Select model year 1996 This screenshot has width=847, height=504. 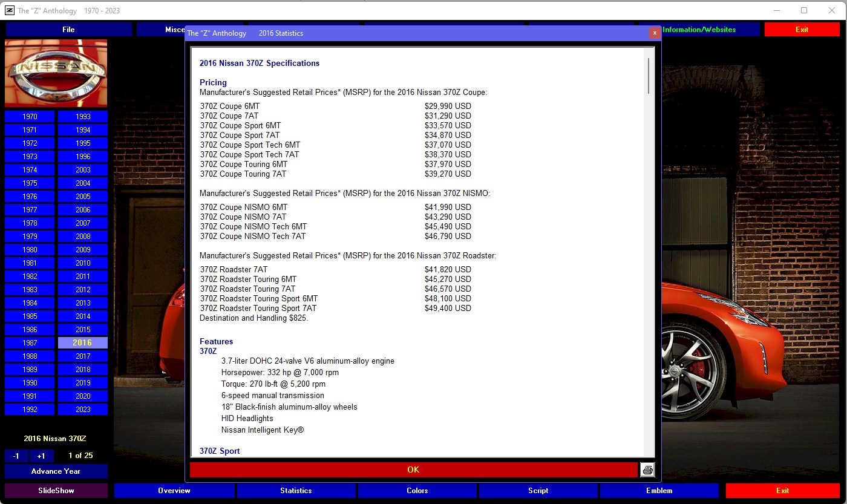[x=83, y=157]
